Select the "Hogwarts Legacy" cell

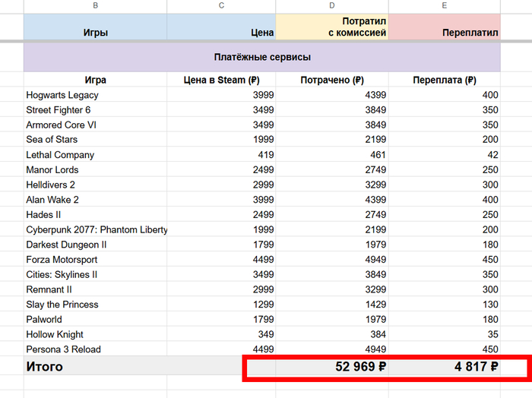coord(62,95)
